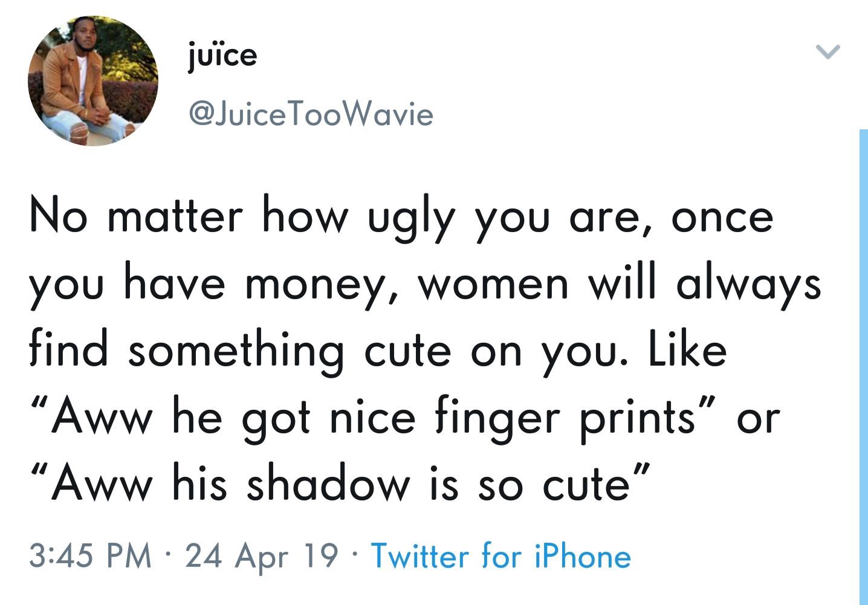
Task: Open the @JuiceTooWavie handle link
Action: tap(311, 114)
